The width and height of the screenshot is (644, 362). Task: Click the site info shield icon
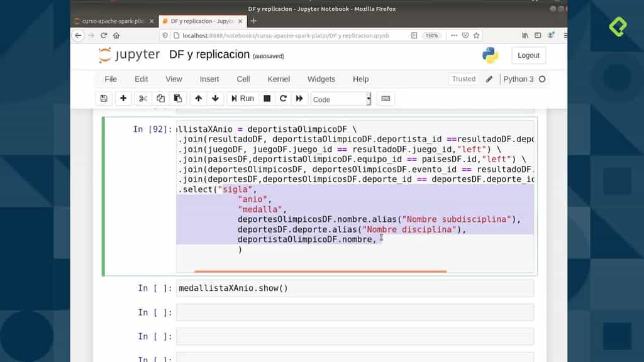click(x=165, y=36)
